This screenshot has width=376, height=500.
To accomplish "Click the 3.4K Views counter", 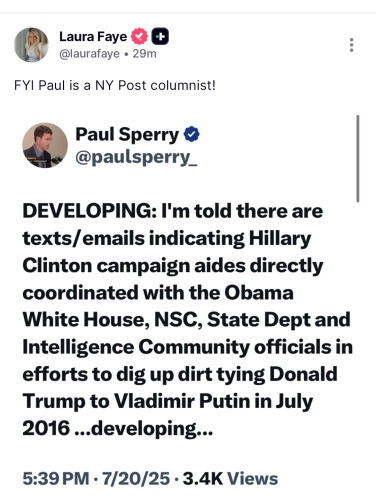I will tap(230, 479).
